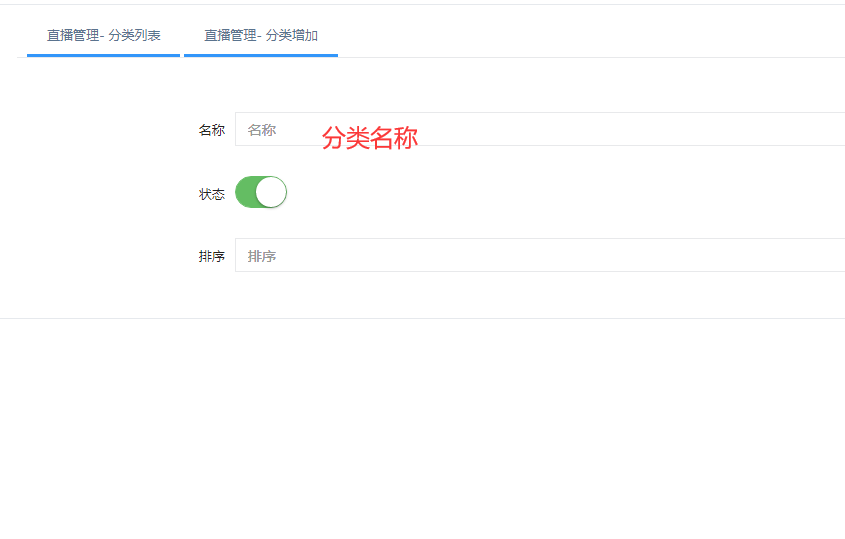
Task: Click the 名称 input field
Action: [x=540, y=129]
